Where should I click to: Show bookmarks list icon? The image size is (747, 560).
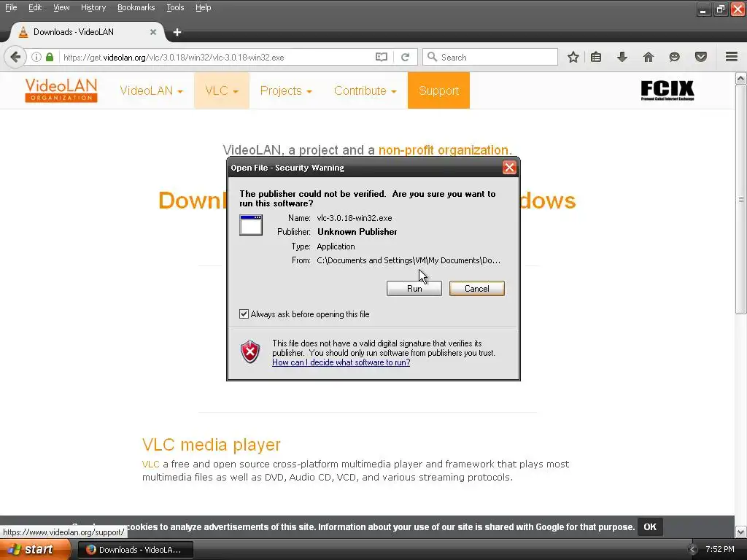(x=596, y=57)
